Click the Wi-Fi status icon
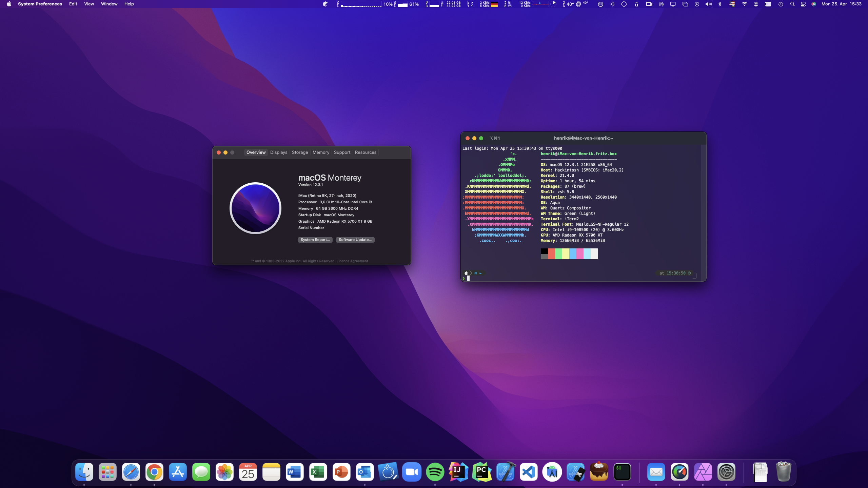The image size is (868, 488). [x=744, y=4]
